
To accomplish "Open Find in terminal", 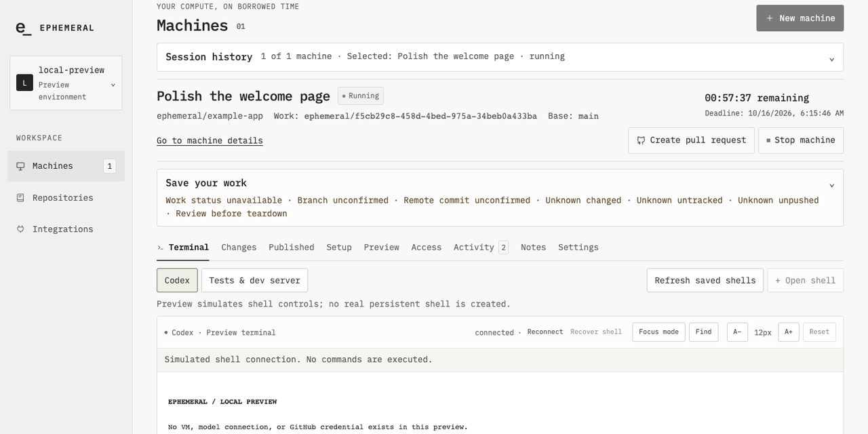I will click(x=703, y=332).
